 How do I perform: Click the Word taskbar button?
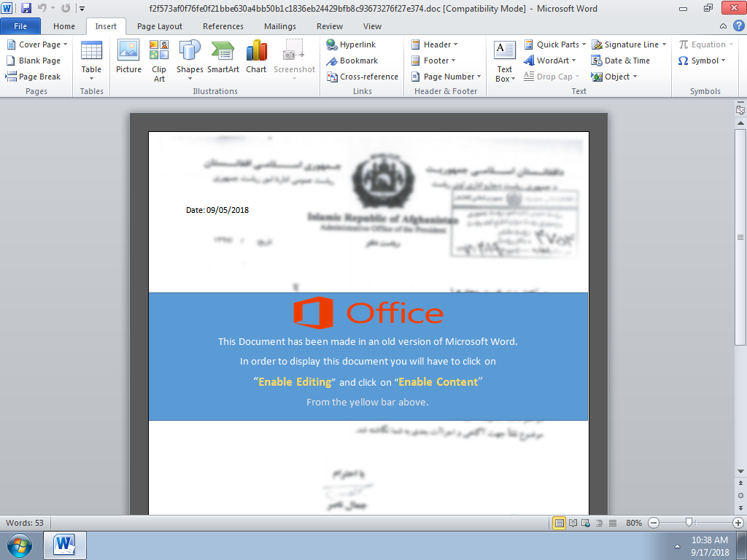pos(65,545)
